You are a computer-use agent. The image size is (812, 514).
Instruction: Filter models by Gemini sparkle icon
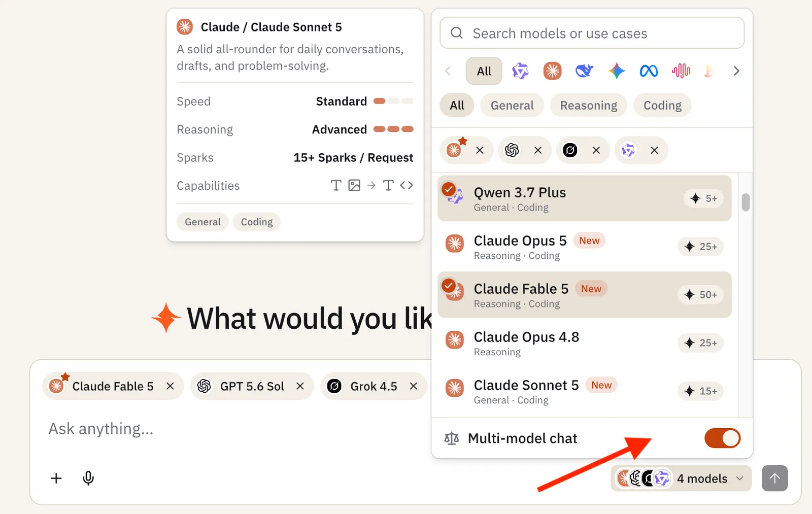click(x=617, y=71)
